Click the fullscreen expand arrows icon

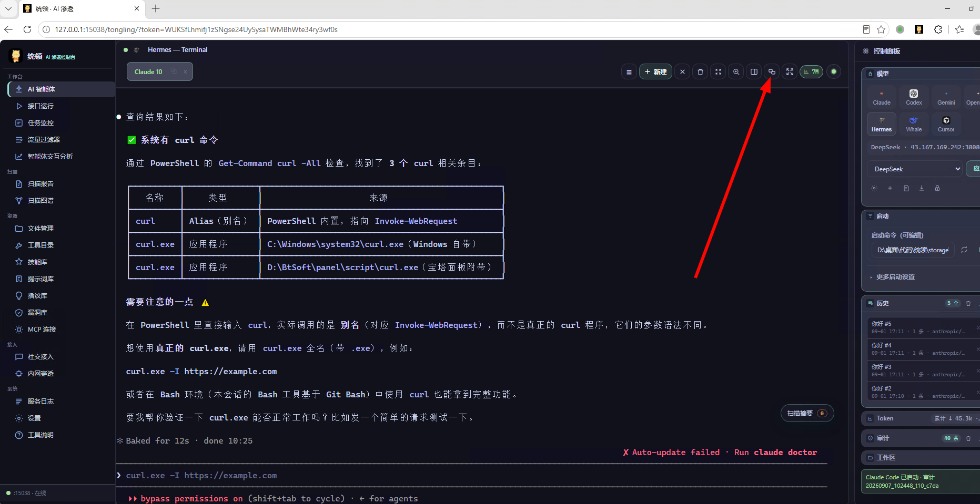click(x=790, y=72)
